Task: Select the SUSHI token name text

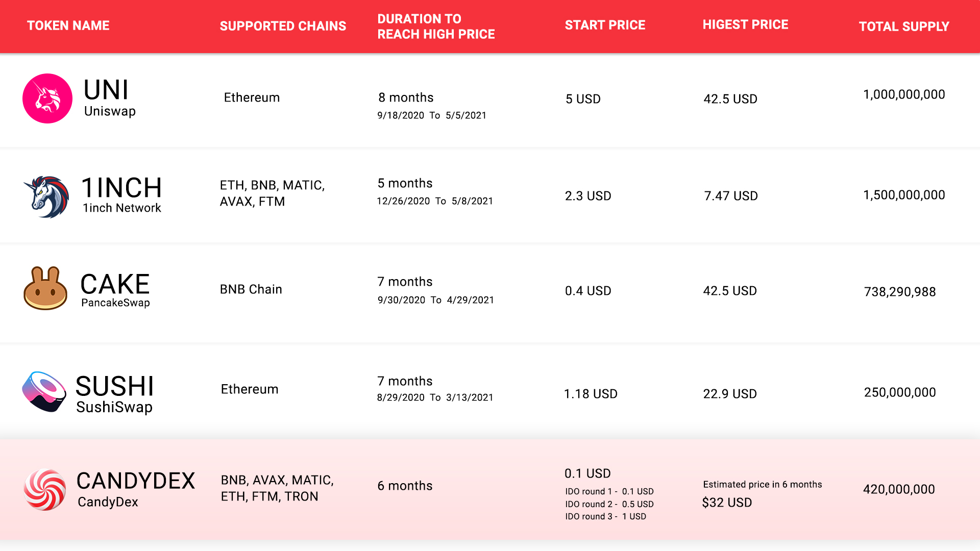Action: (114, 386)
